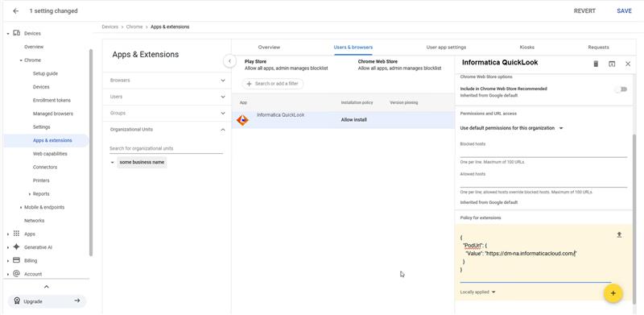
Task: Open Devices under Chrome in sidebar
Action: coord(41,87)
